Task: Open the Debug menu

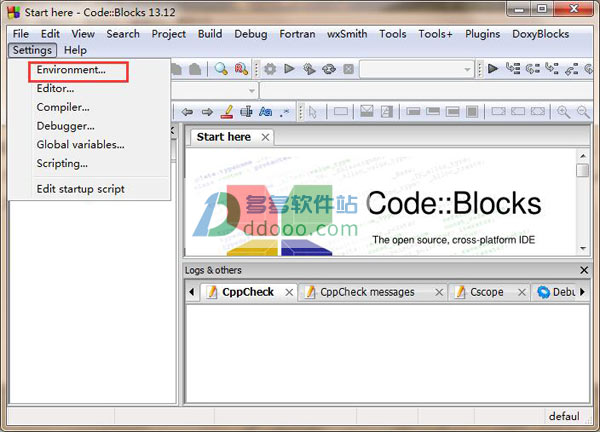Action: (251, 34)
